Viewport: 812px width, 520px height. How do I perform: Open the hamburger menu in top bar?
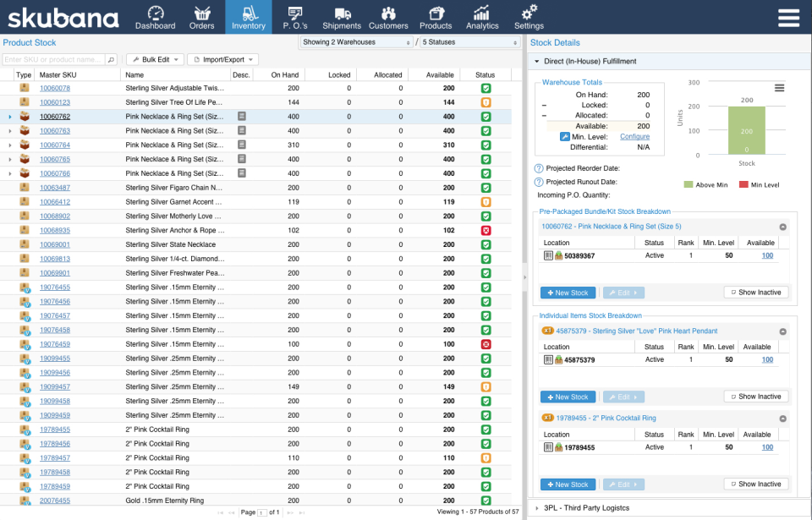coord(788,18)
